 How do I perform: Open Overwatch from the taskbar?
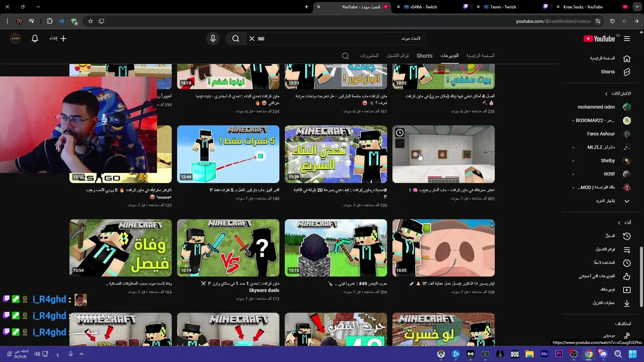pos(441,354)
